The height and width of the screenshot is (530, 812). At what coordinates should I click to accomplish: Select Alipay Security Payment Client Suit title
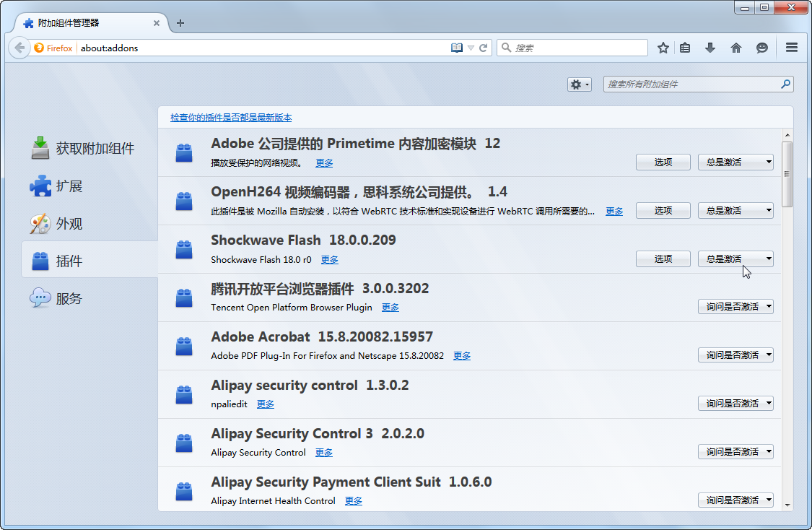(x=351, y=482)
